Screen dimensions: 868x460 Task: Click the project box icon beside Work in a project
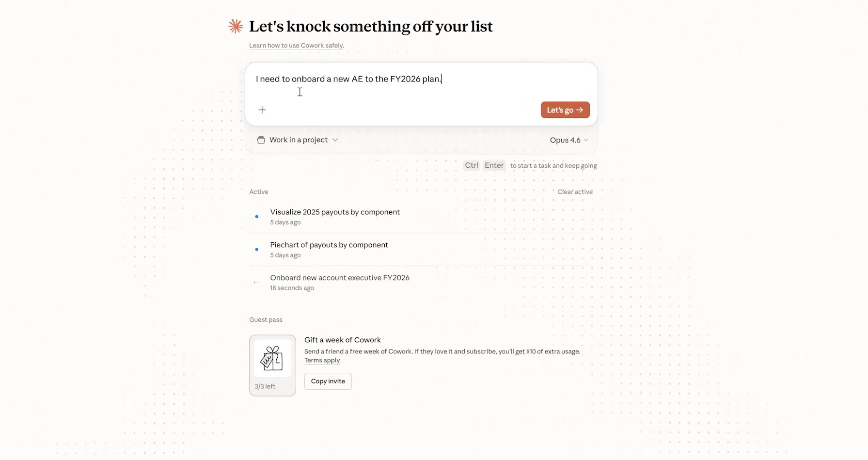coord(261,140)
